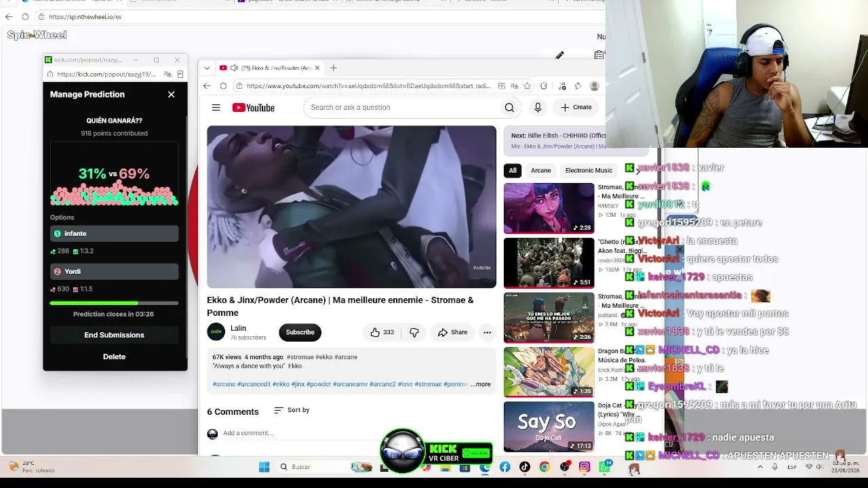Click End Submissions in prediction panel
Viewport: 868px width, 488px height.
click(x=114, y=335)
